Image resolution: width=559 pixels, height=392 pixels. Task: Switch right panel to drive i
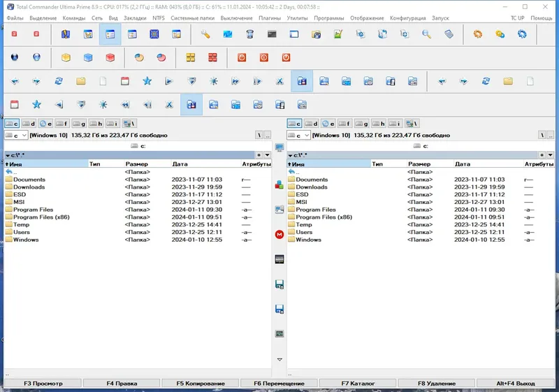pyautogui.click(x=395, y=124)
